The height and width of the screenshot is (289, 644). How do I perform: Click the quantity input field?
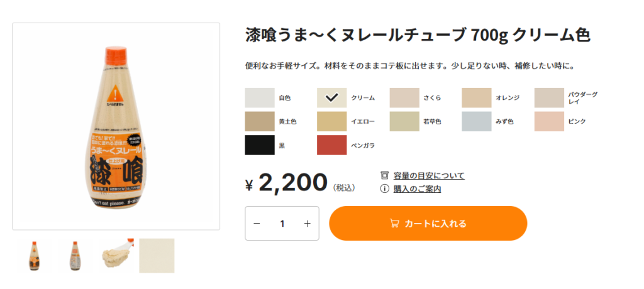282,223
